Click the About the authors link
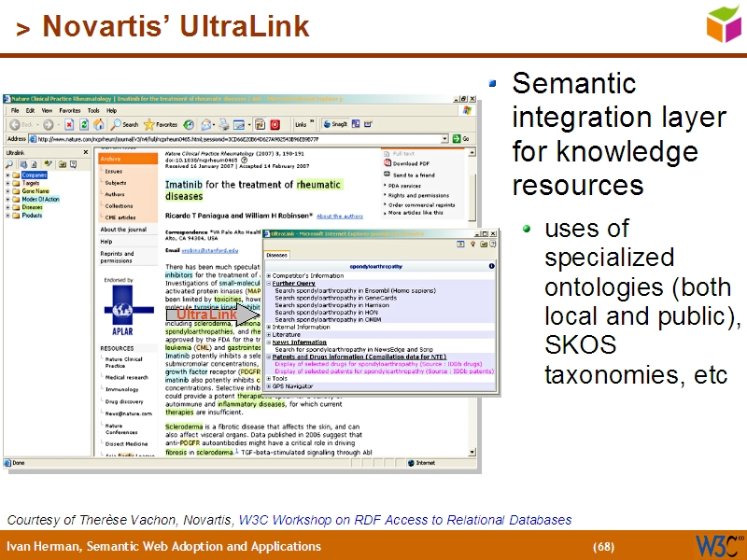This screenshot has height=560, width=747. [x=340, y=216]
